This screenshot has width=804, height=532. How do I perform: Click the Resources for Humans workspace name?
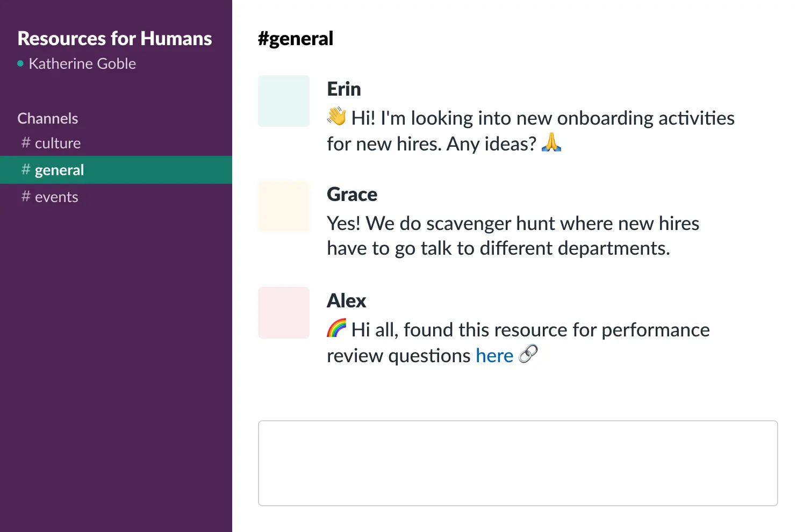(x=114, y=39)
